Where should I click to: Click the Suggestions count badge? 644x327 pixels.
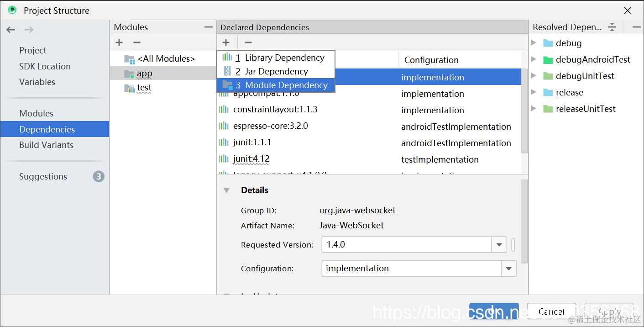click(99, 176)
